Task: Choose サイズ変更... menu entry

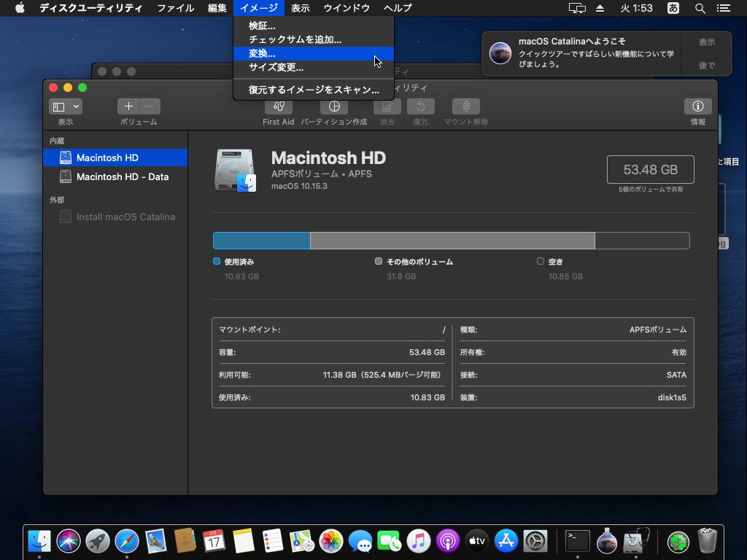Action: (x=314, y=67)
